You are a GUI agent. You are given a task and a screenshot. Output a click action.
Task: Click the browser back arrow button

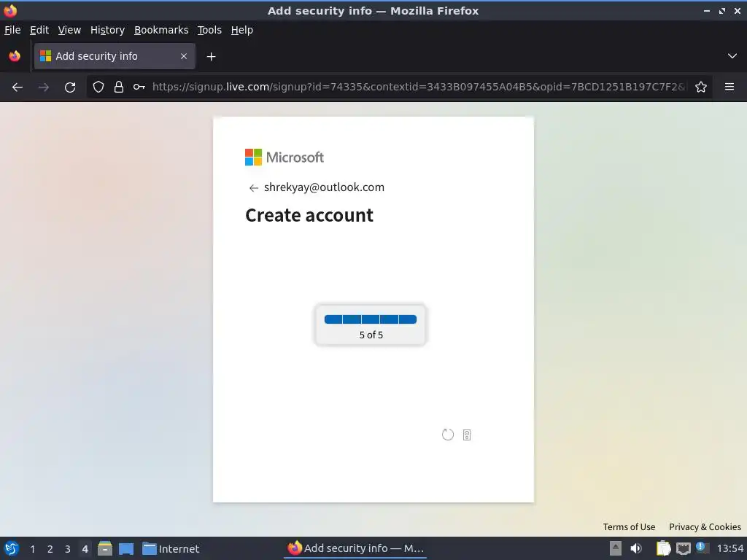tap(18, 87)
